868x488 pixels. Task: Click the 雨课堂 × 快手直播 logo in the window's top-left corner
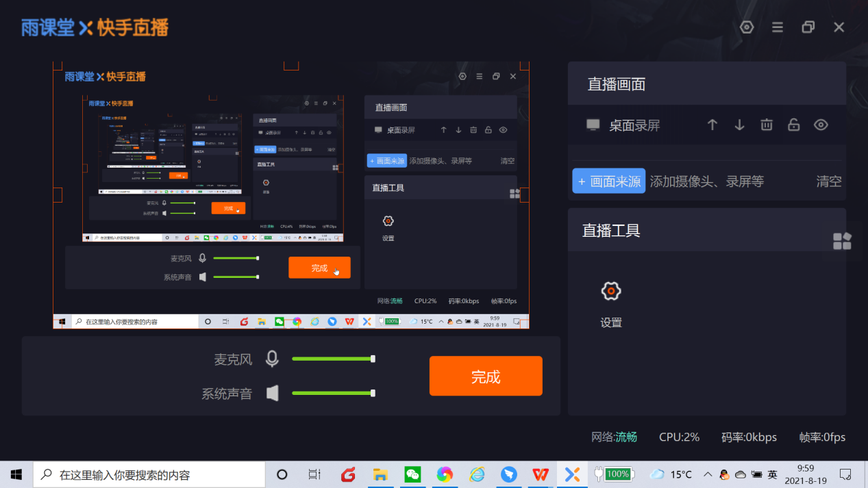[x=95, y=27]
